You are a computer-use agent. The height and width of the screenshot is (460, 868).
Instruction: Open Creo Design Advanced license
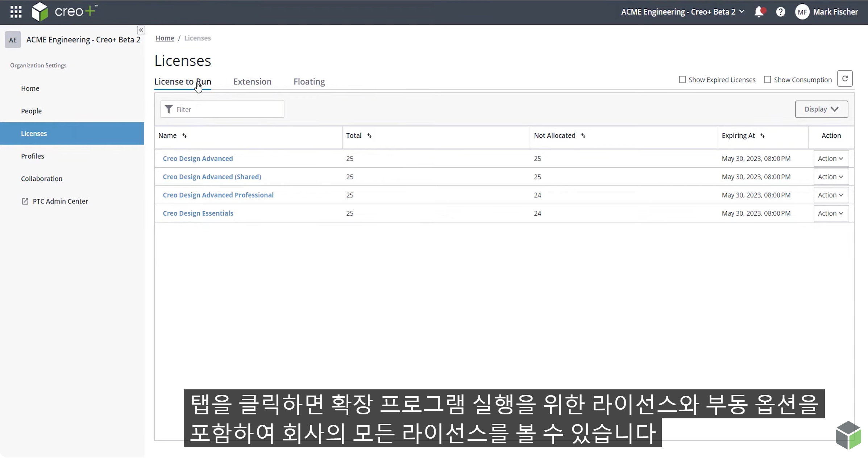coord(198,159)
